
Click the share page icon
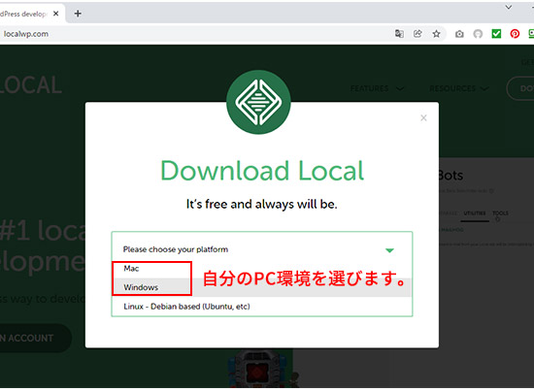click(417, 34)
